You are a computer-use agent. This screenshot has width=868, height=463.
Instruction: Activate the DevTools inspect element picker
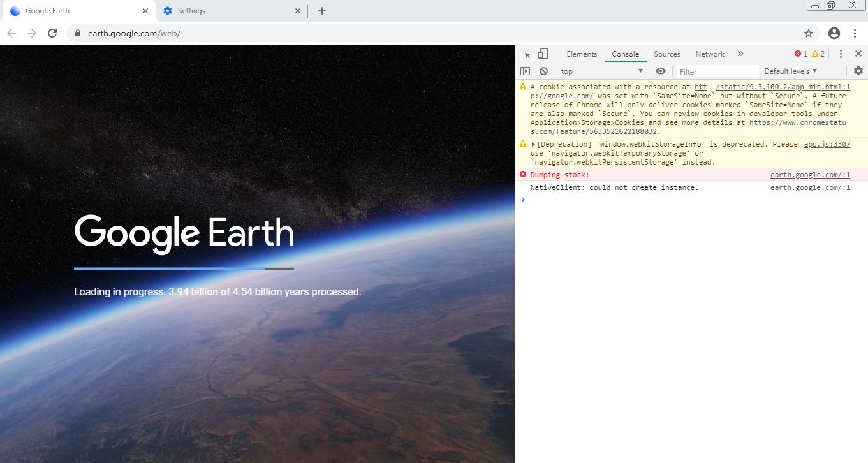[x=526, y=54]
